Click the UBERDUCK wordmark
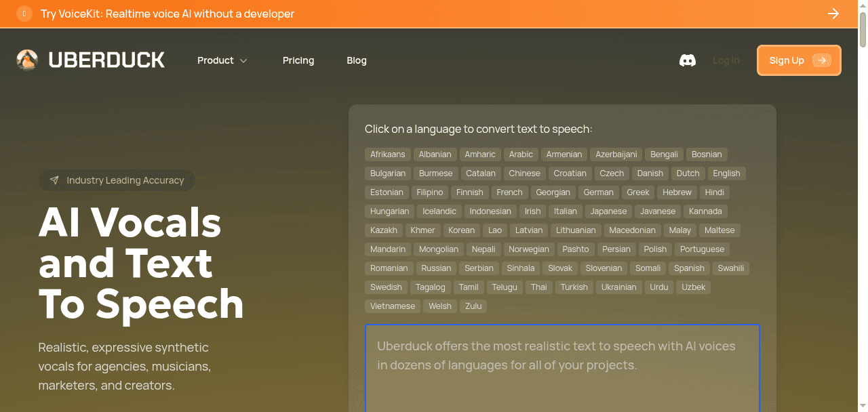 pyautogui.click(x=106, y=60)
